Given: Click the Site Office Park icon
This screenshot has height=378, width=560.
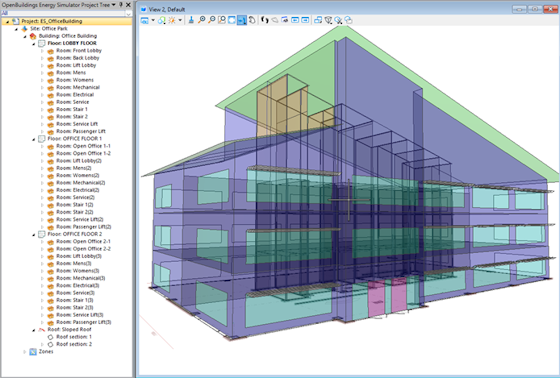Looking at the screenshot, I should [x=24, y=29].
